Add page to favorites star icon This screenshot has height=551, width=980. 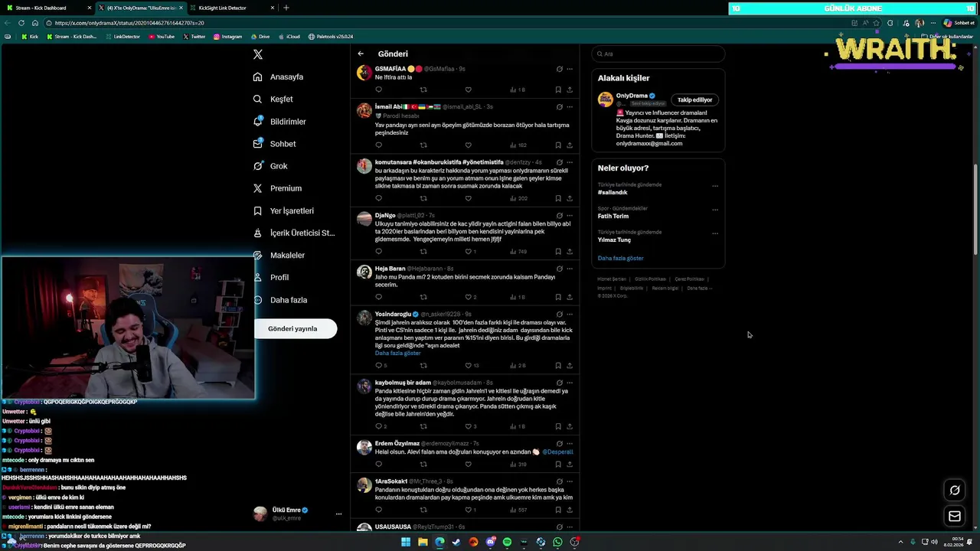pos(877,23)
